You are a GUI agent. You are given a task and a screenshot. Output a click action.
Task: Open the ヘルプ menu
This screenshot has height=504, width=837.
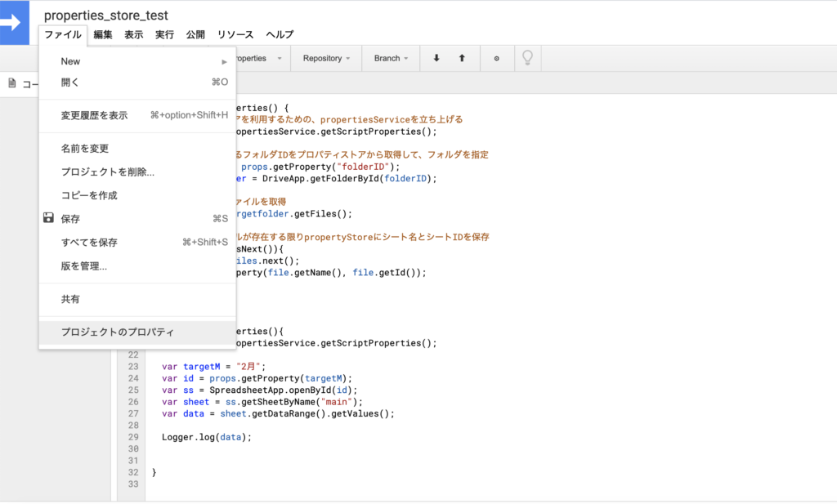pos(280,34)
